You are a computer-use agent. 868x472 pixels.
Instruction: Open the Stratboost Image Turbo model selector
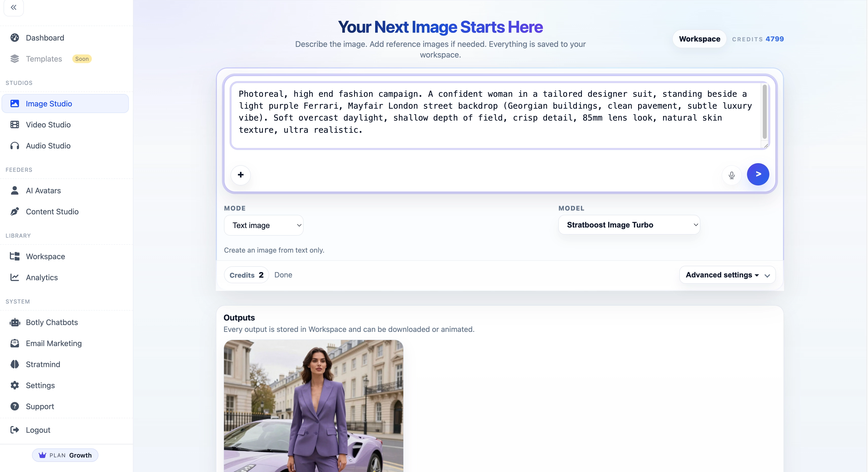tap(629, 225)
